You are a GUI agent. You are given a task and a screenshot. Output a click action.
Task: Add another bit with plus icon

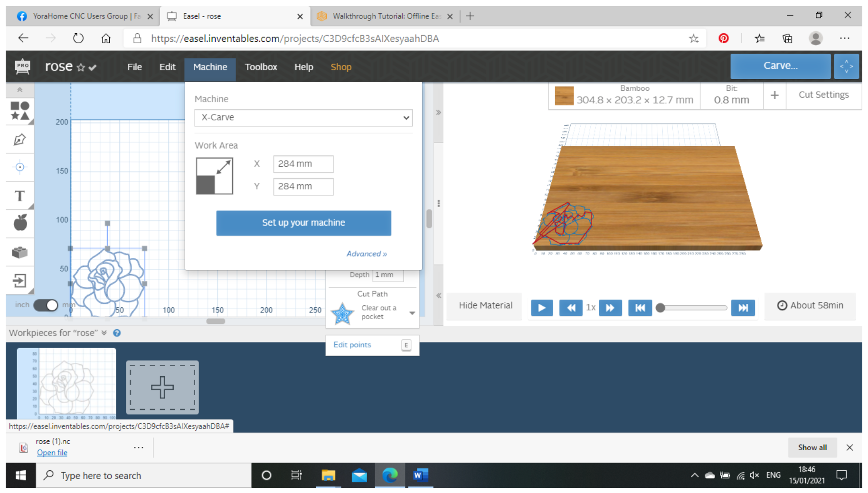coord(774,95)
